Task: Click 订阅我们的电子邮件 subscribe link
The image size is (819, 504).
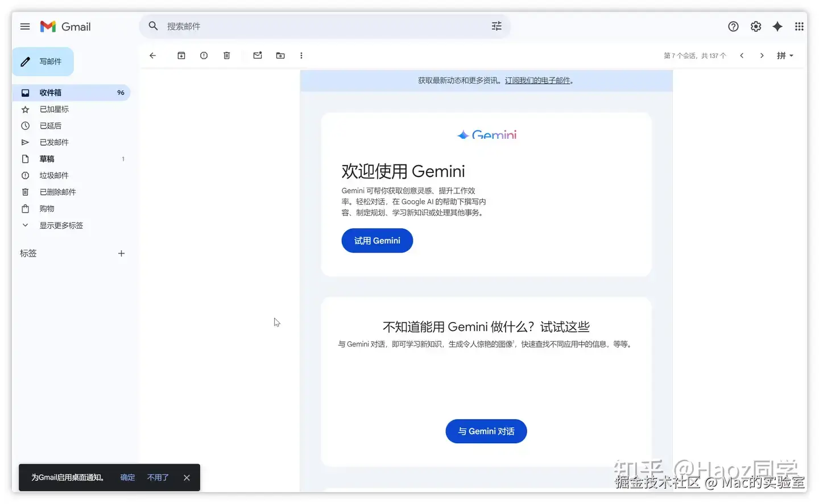Action: [x=538, y=81]
